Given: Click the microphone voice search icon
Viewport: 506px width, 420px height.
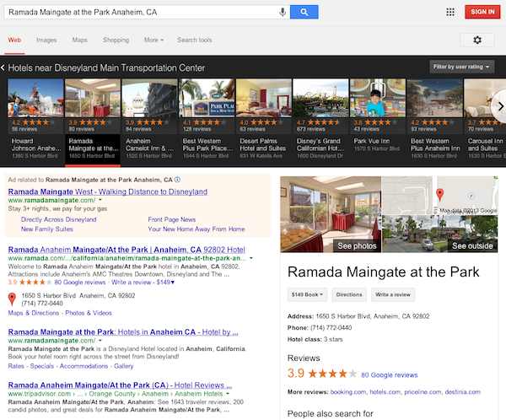Looking at the screenshot, I should [283, 12].
